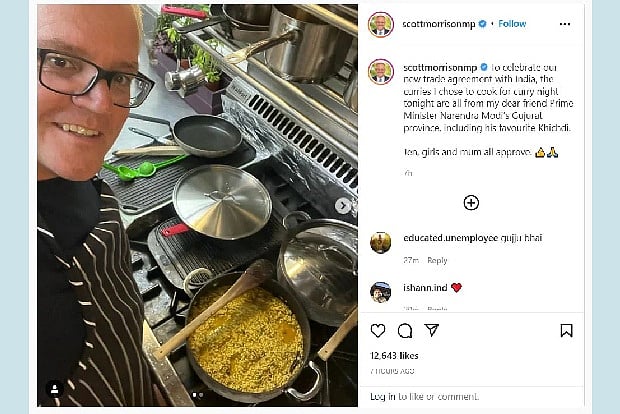Click the caption author avatar
This screenshot has width=620, height=414.
(x=380, y=71)
